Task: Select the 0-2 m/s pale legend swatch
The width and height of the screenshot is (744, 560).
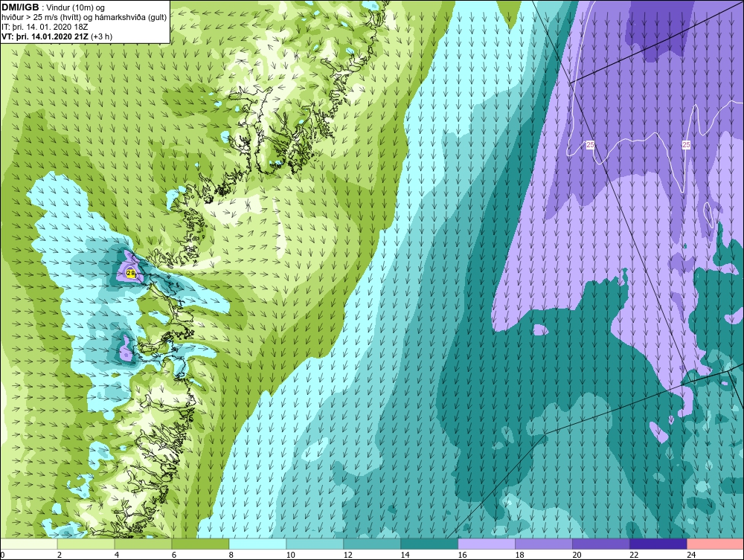Action: click(x=28, y=544)
